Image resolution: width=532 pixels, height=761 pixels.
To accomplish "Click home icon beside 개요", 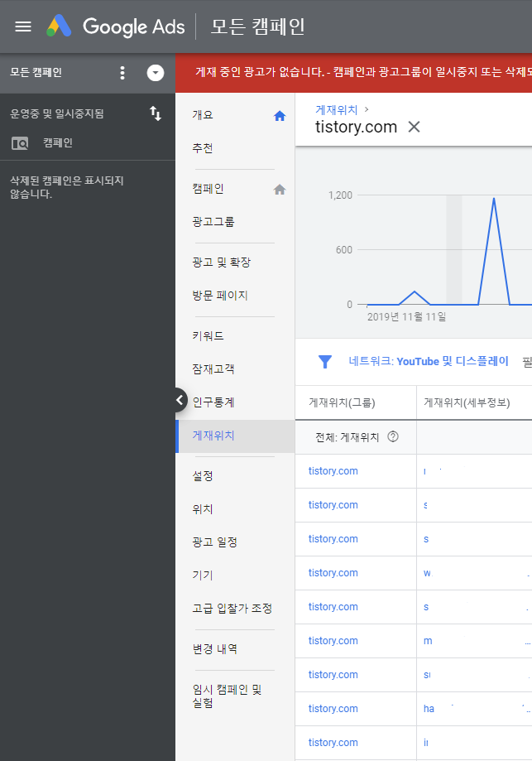I will pos(280,115).
